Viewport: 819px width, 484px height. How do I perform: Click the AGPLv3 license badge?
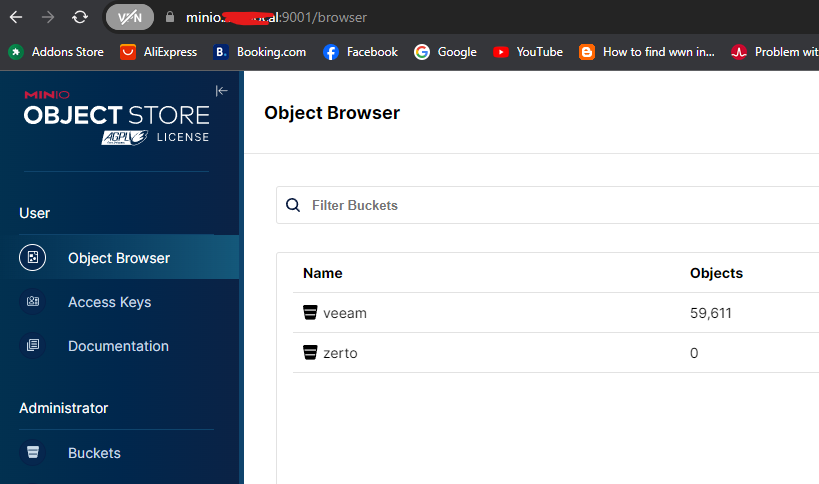[x=125, y=137]
